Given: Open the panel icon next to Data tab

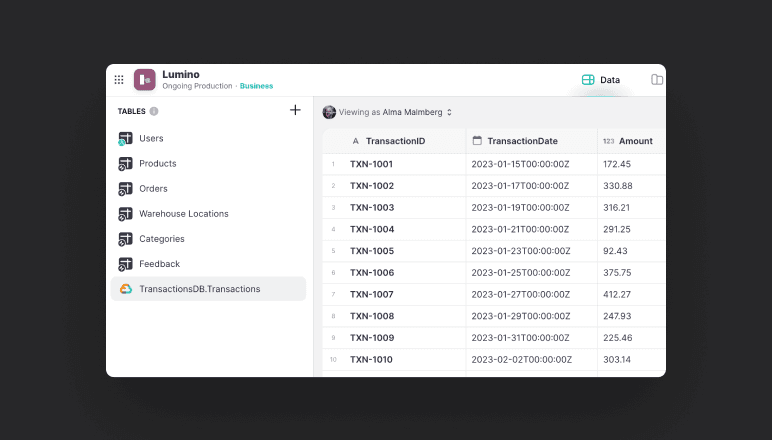Looking at the screenshot, I should (x=657, y=80).
